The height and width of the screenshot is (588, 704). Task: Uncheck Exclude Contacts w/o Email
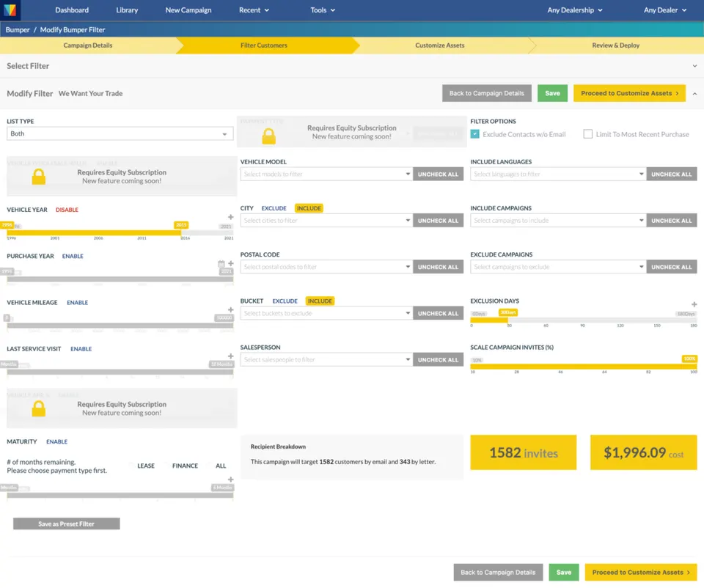point(474,133)
